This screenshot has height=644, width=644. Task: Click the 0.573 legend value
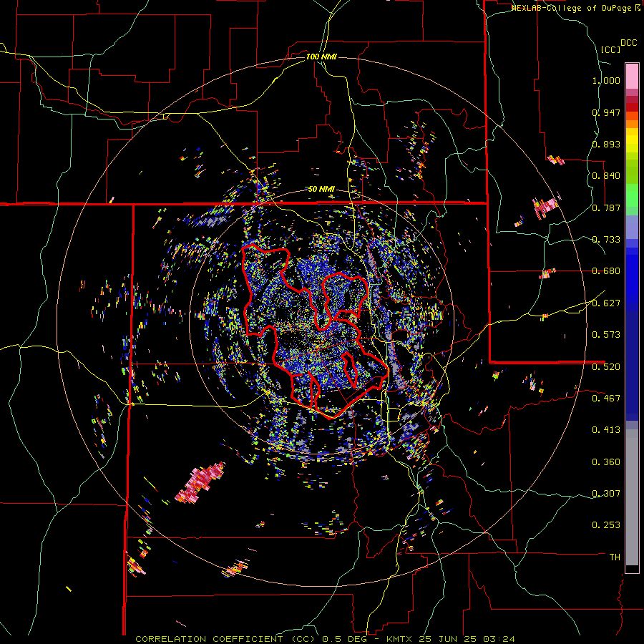[x=606, y=335]
